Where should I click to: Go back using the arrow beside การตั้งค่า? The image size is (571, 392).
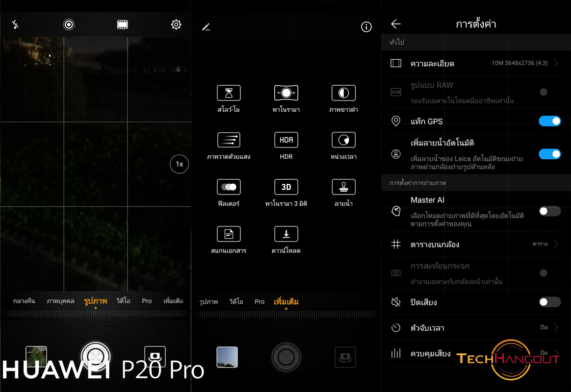(x=396, y=24)
